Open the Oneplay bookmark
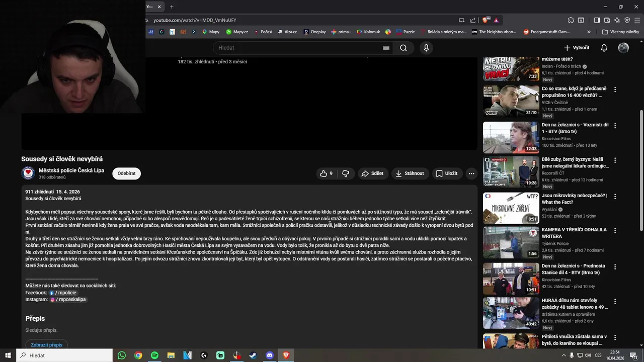 (314, 32)
